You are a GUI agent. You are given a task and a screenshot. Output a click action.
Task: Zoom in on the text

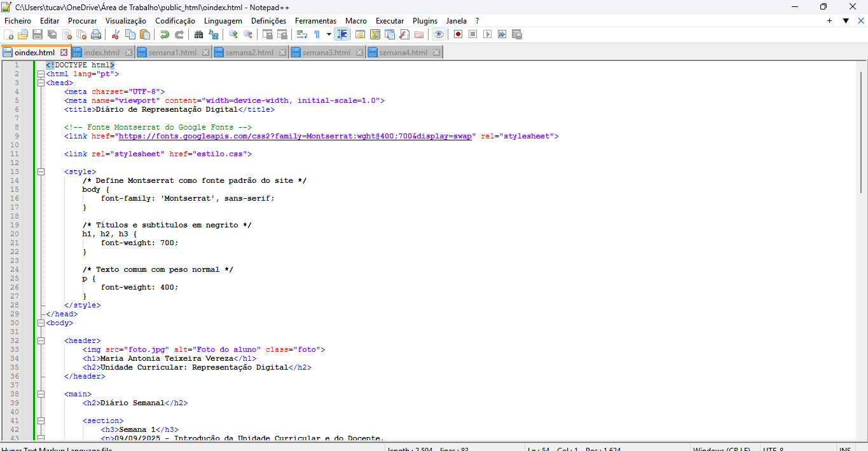232,34
